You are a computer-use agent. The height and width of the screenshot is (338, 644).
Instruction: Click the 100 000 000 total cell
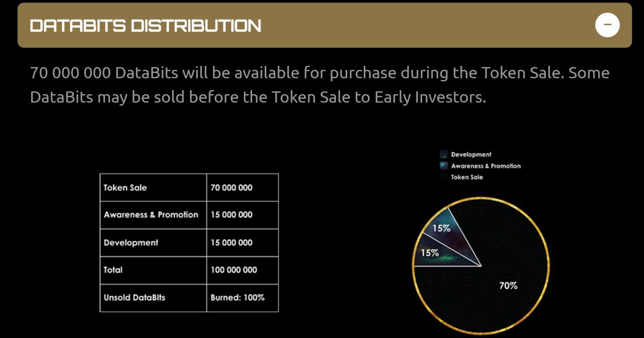click(243, 270)
